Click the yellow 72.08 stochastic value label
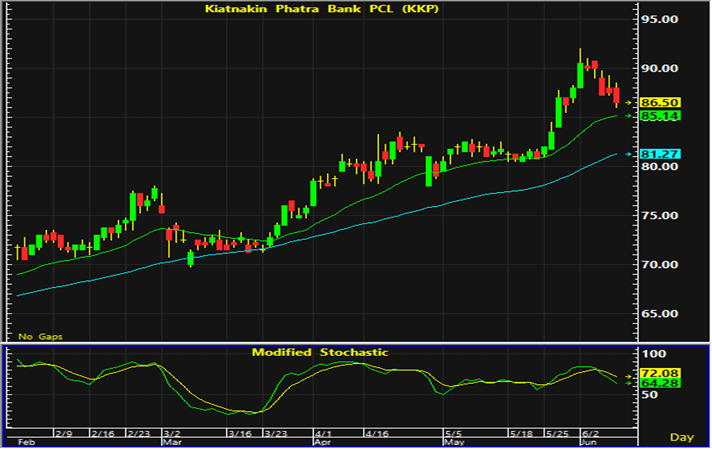 click(x=660, y=374)
